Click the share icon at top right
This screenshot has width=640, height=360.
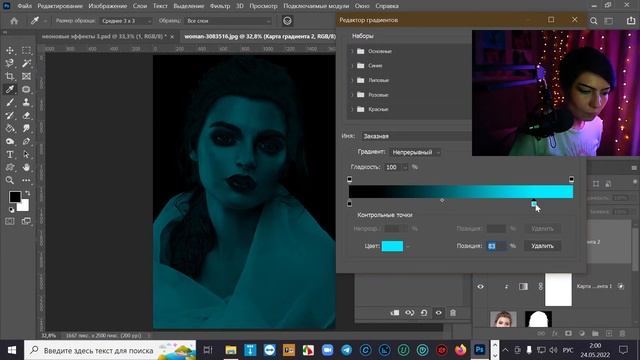[631, 21]
